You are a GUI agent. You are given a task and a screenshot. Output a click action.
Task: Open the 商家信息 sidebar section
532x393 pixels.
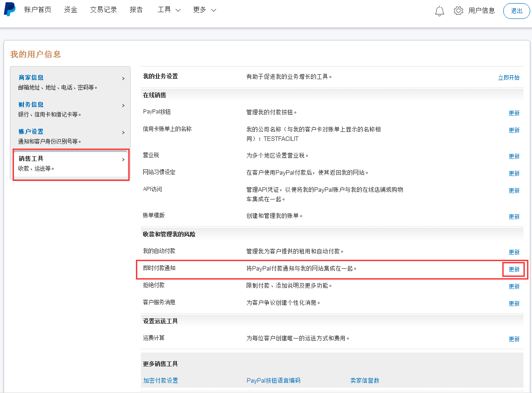tap(31, 78)
